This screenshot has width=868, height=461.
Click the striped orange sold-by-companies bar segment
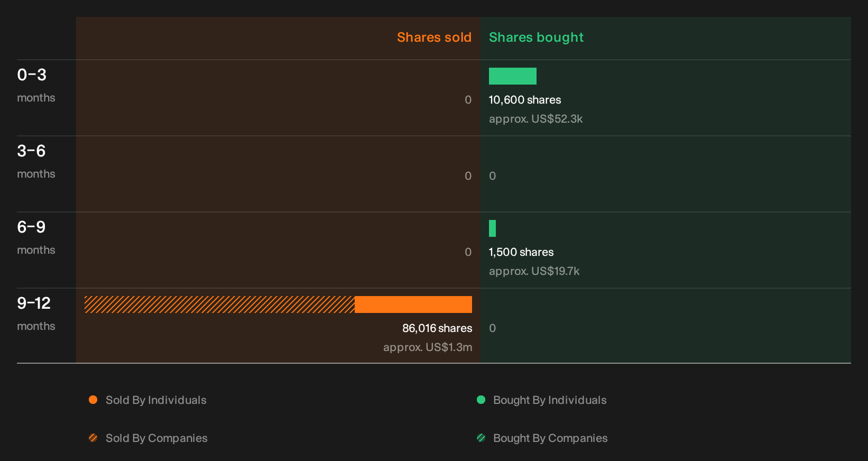(219, 305)
